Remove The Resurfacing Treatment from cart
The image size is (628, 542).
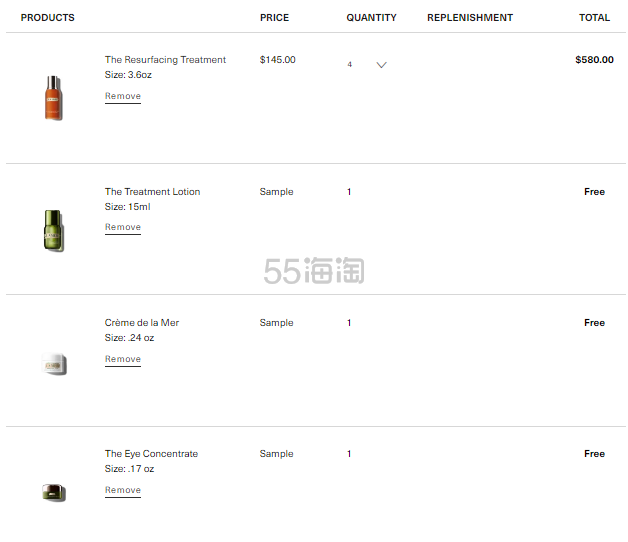pos(123,97)
